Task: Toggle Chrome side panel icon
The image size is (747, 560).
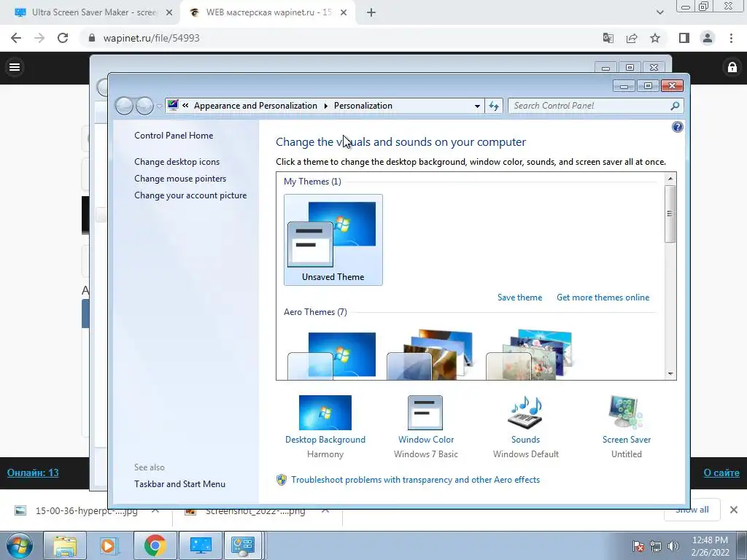Action: (x=684, y=38)
